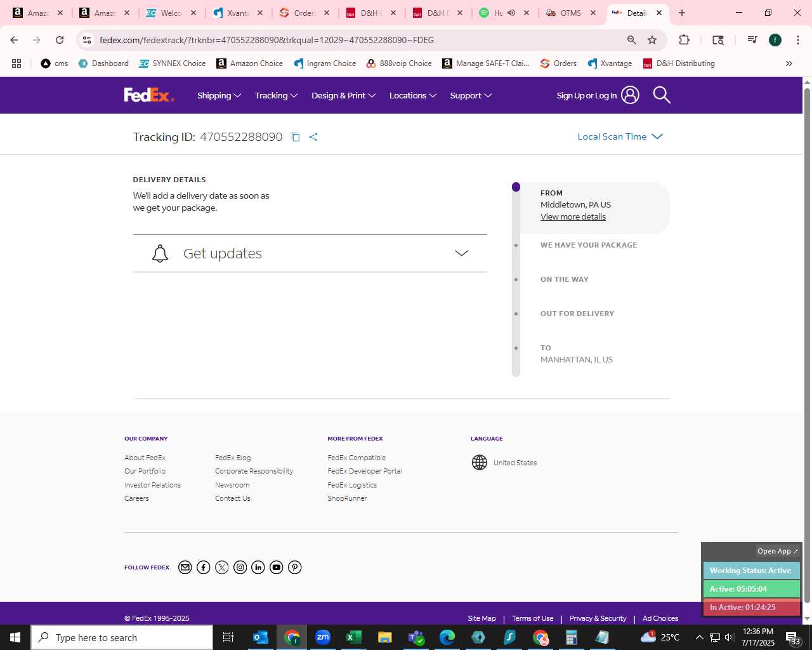Open FedEx YouTube icon

point(276,567)
